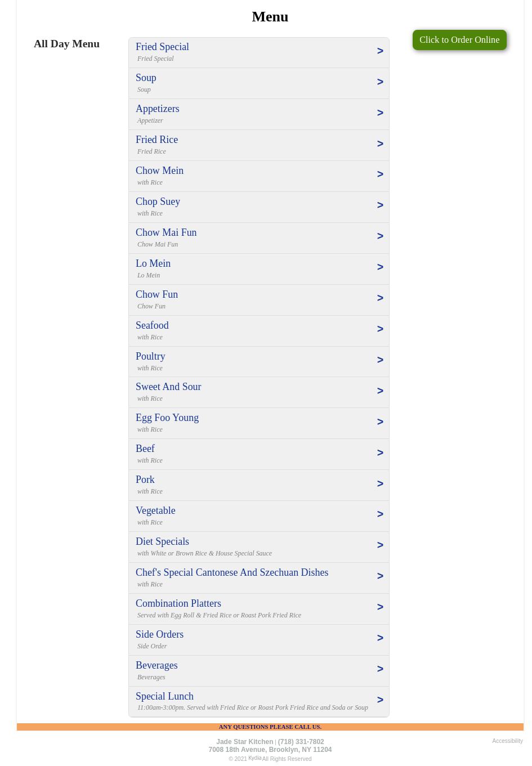This screenshot has height=766, width=532.
Task: Expand the Chow Mai Fun chevron
Action: point(380,236)
